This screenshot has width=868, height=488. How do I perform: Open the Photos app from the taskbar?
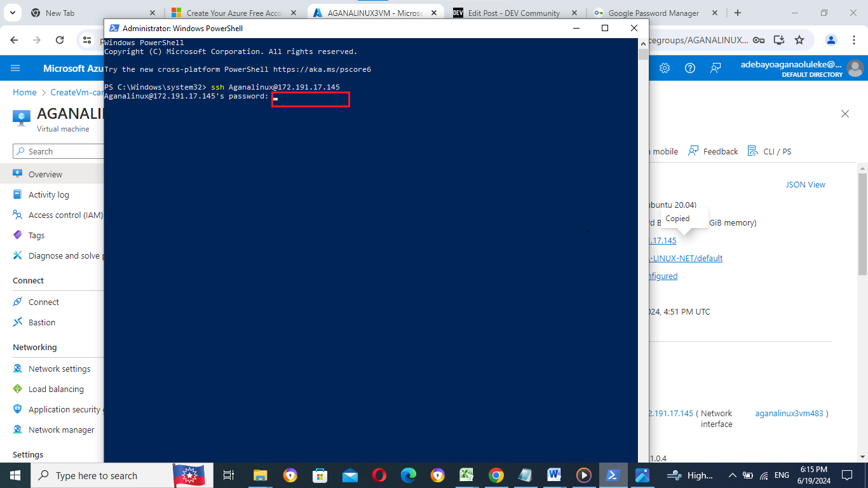point(642,475)
